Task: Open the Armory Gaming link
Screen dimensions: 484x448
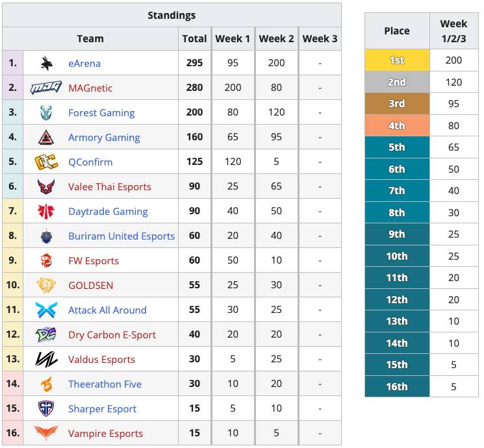Action: [x=104, y=137]
